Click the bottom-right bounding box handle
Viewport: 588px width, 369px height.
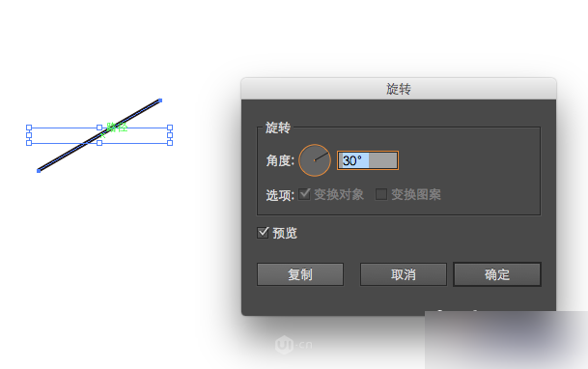tap(170, 143)
